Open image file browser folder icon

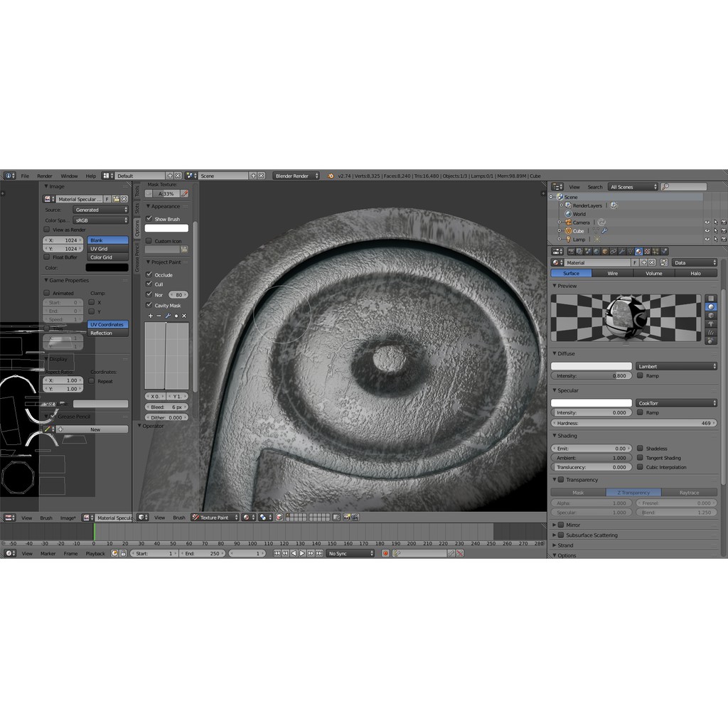click(116, 200)
